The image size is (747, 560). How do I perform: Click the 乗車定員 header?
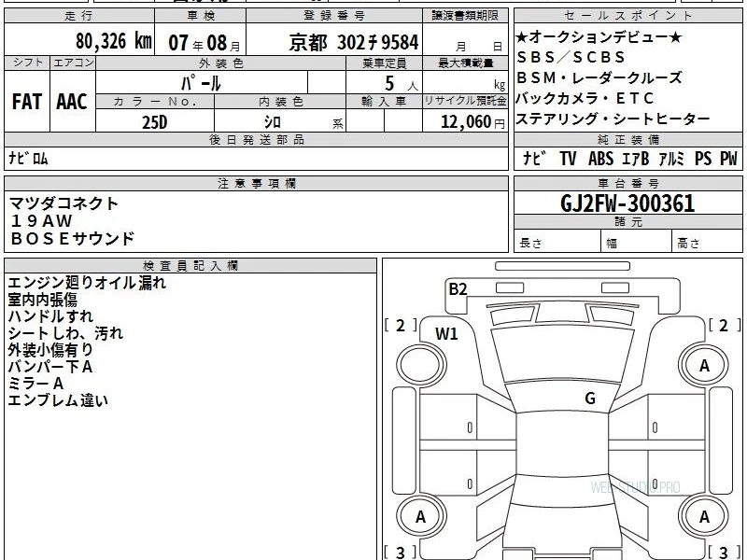(384, 63)
